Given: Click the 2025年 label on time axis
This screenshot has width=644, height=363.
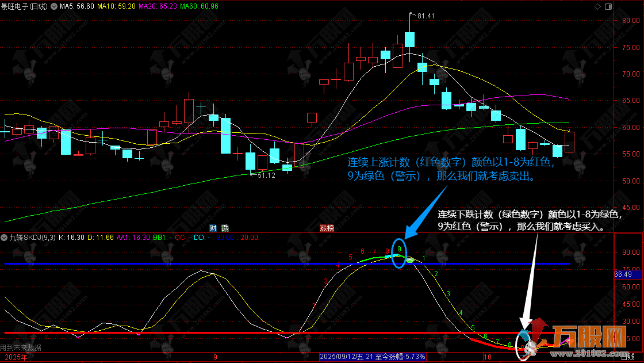Looking at the screenshot, I should click(x=13, y=357).
